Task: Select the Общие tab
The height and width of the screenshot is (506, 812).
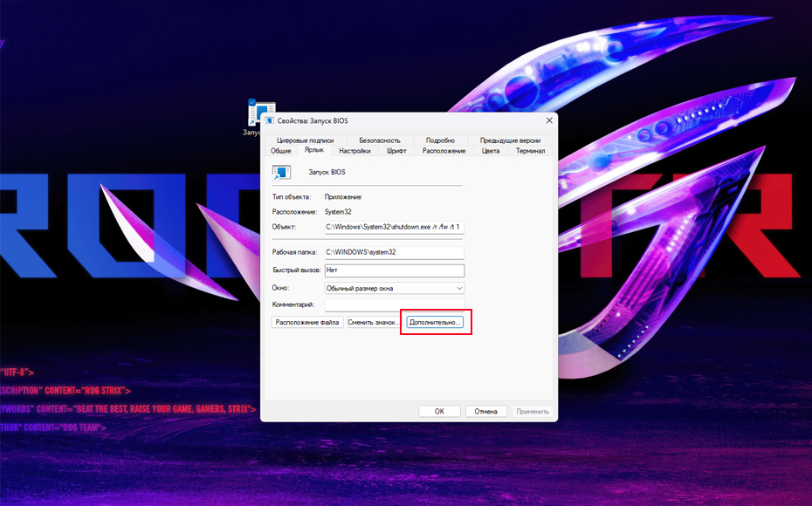Action: (x=280, y=151)
